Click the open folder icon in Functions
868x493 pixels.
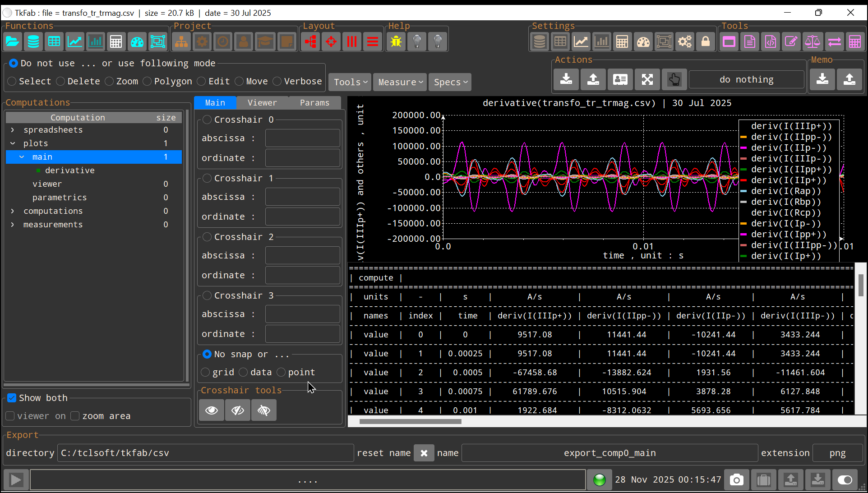click(13, 42)
